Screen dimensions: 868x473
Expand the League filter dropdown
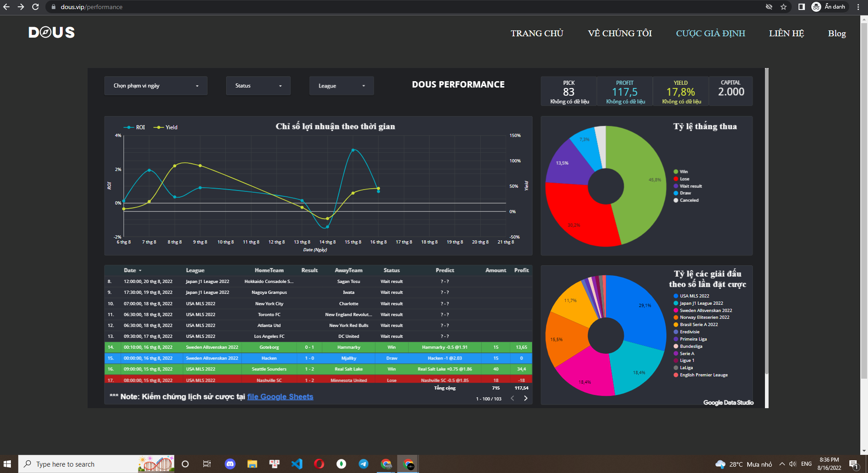(341, 86)
